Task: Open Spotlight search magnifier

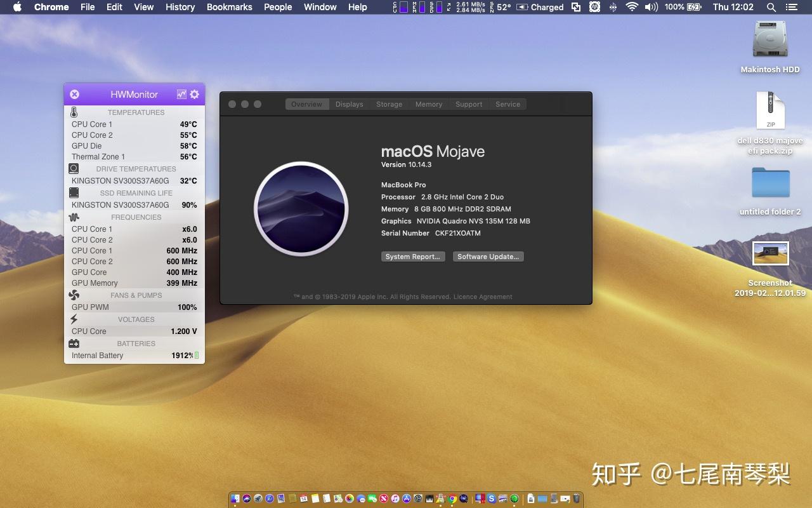Action: click(x=771, y=7)
